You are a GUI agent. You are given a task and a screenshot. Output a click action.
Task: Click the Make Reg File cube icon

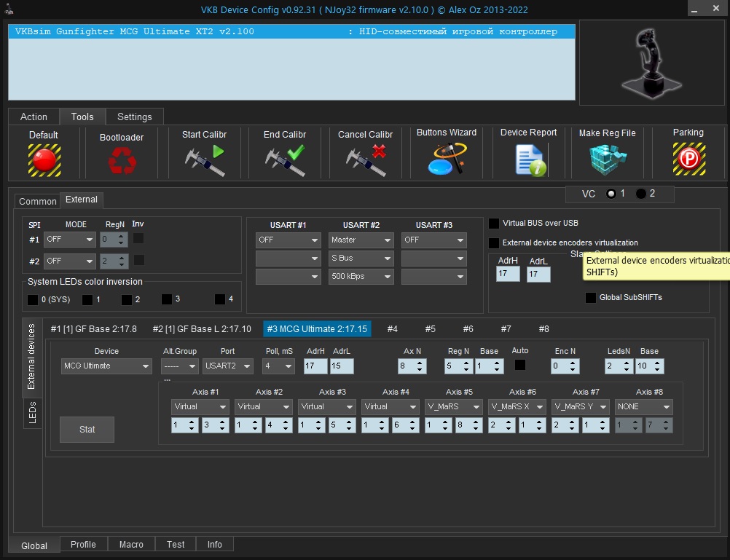[608, 159]
